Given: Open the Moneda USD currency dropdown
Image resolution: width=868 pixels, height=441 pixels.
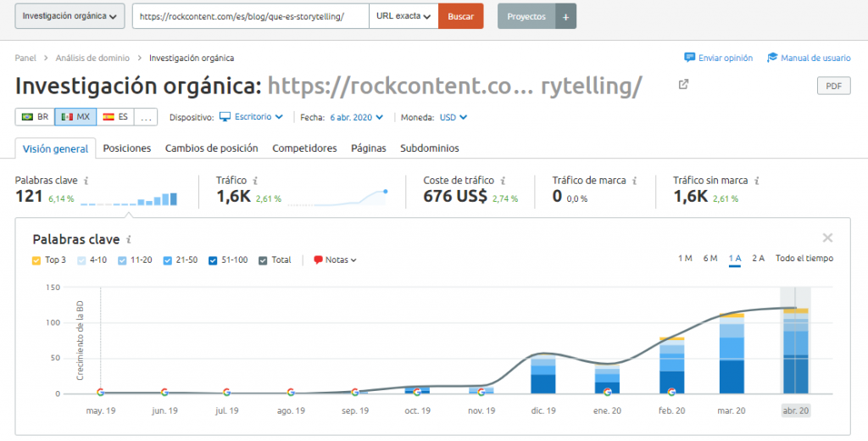Looking at the screenshot, I should click(453, 117).
